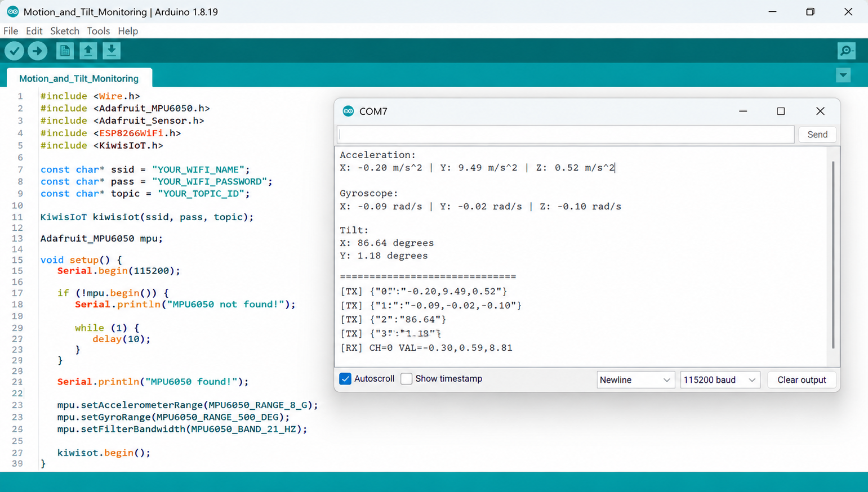
Task: Open a sketch with the Open icon
Action: 88,51
